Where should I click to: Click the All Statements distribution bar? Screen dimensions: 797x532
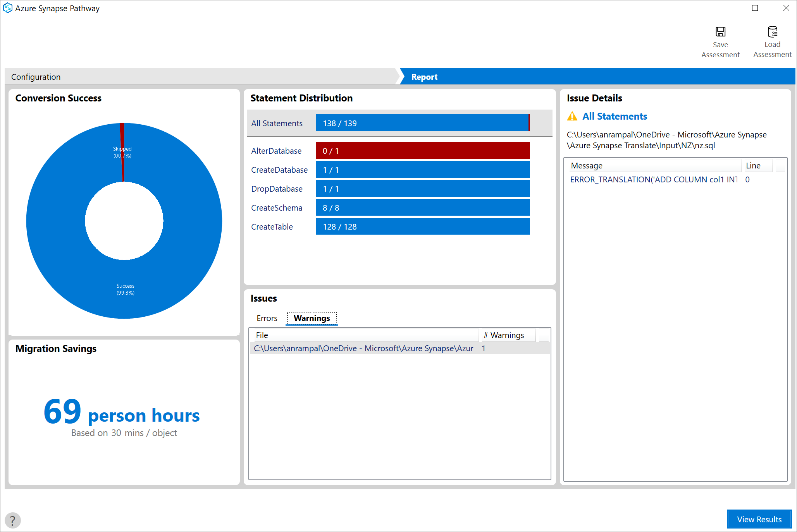click(x=424, y=123)
